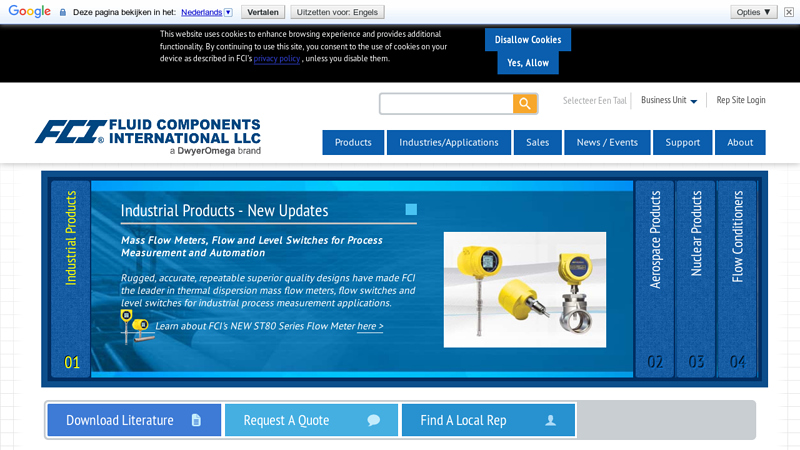Image resolution: width=800 pixels, height=450 pixels.
Task: Click the flow meters product image
Action: coord(525,290)
